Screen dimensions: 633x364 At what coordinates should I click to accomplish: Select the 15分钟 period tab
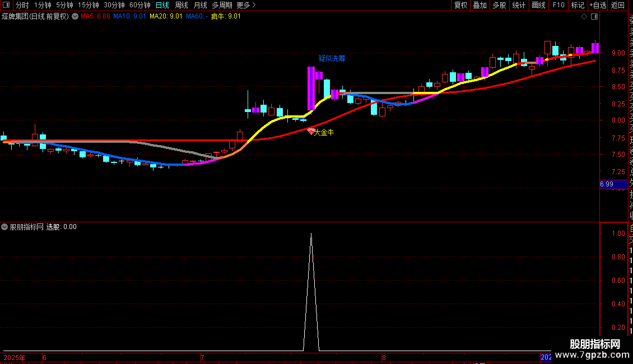(89, 5)
